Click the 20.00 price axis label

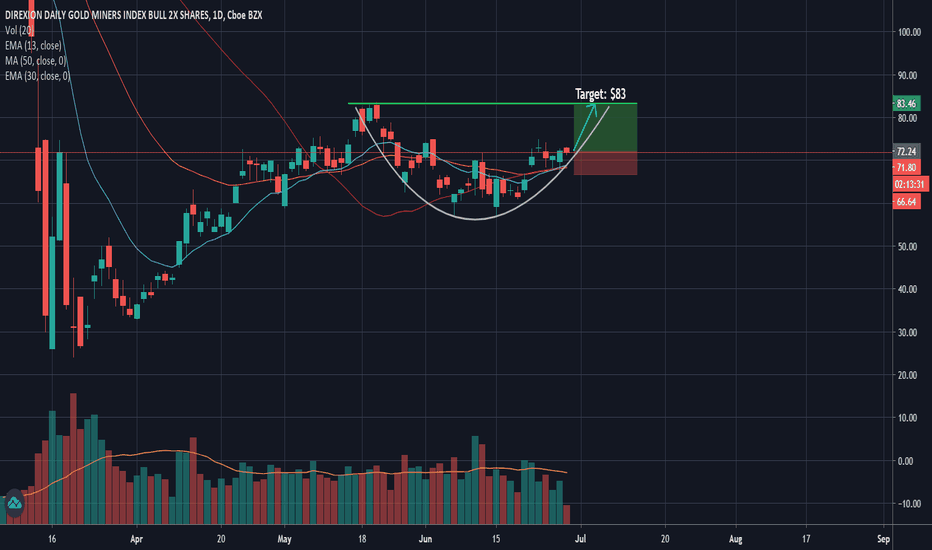point(907,375)
